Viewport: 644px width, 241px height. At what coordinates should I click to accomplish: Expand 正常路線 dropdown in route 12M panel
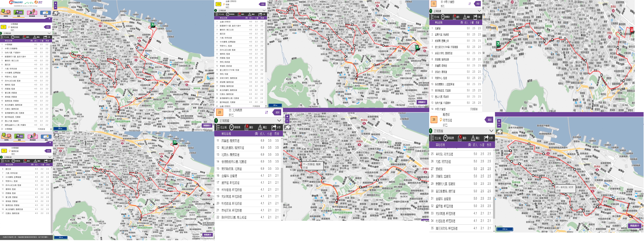264,11
